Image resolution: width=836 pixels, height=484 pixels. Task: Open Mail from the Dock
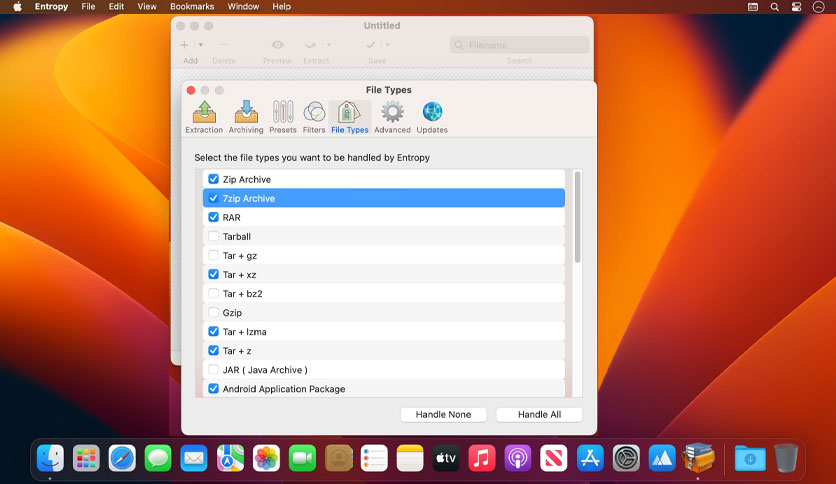(x=194, y=458)
